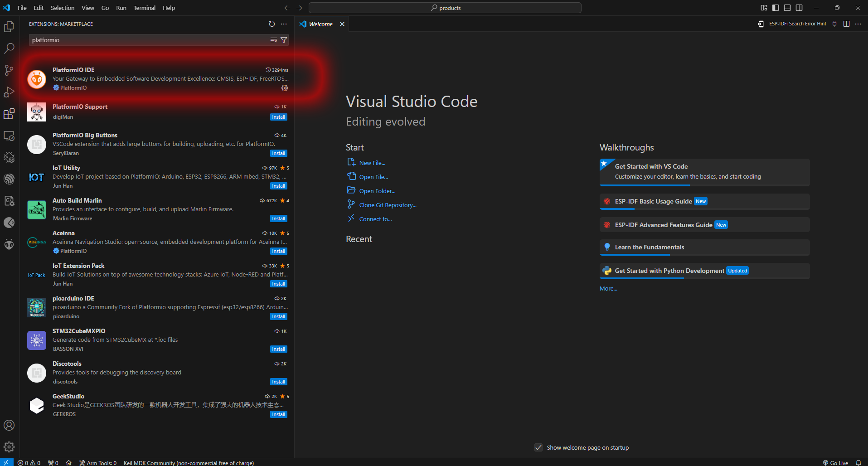Click the title bar products search box
Screen dimensions: 868x466
(x=445, y=8)
